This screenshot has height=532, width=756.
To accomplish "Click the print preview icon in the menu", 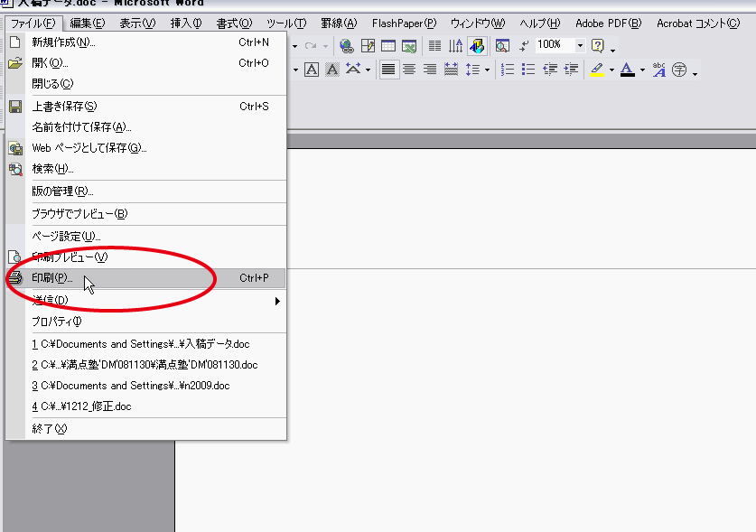I will 15,257.
